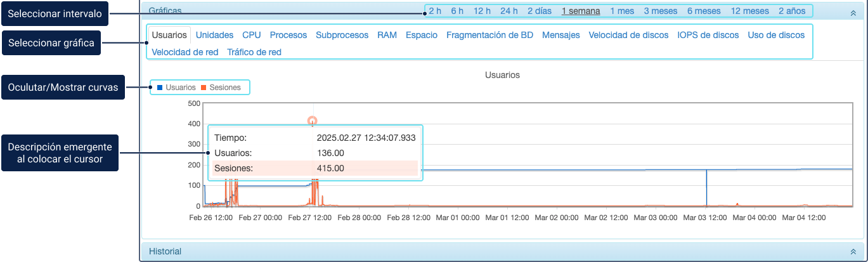Set the interval to 2 años
Screen dimensions: 868x262
click(x=792, y=11)
